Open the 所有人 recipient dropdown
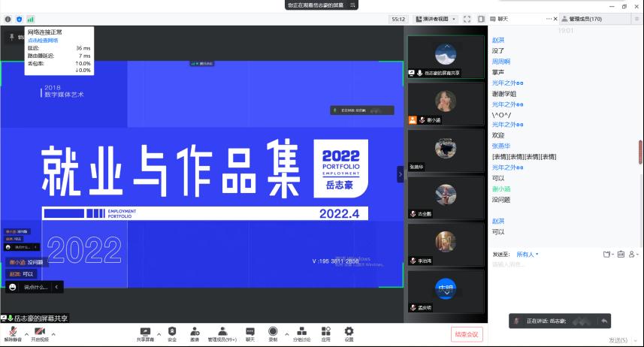Viewport: 644px width, 347px height. tap(527, 254)
